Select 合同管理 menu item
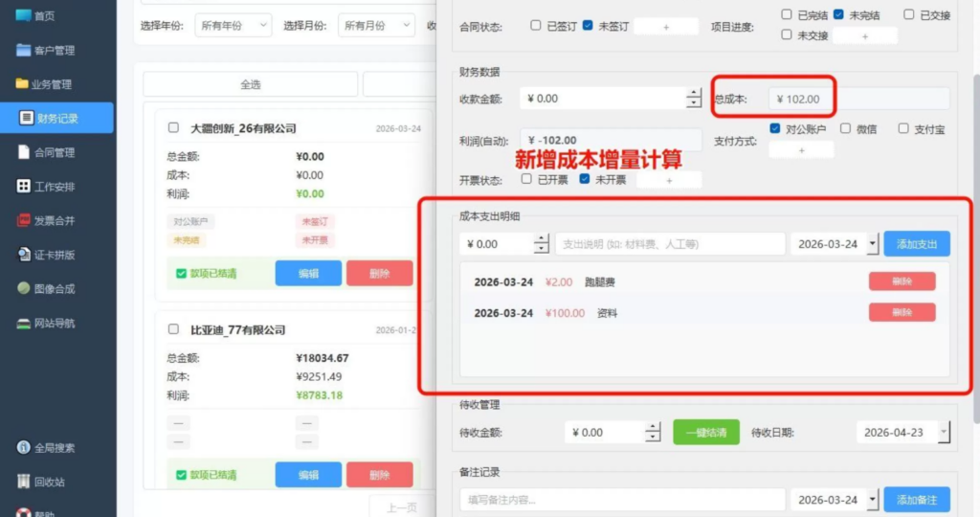This screenshot has width=980, height=517. pos(55,152)
